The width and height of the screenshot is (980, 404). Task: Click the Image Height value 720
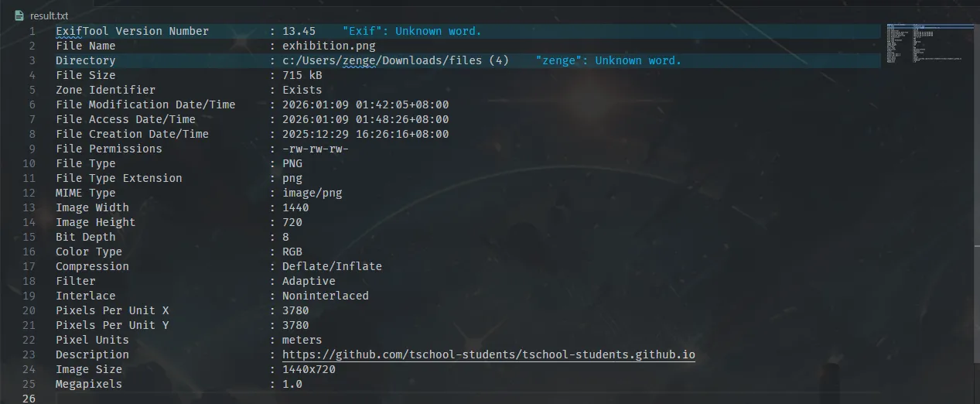pos(292,222)
